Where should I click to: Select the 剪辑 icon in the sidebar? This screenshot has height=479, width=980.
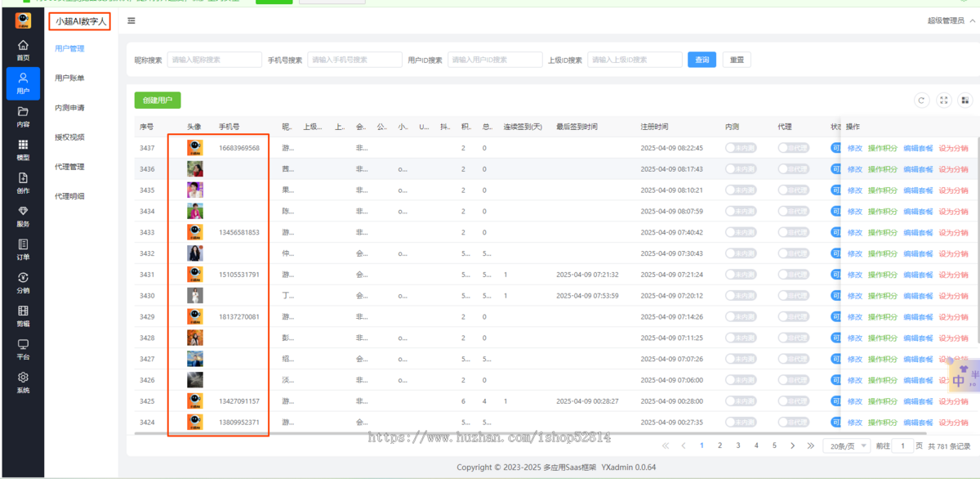pyautogui.click(x=24, y=318)
